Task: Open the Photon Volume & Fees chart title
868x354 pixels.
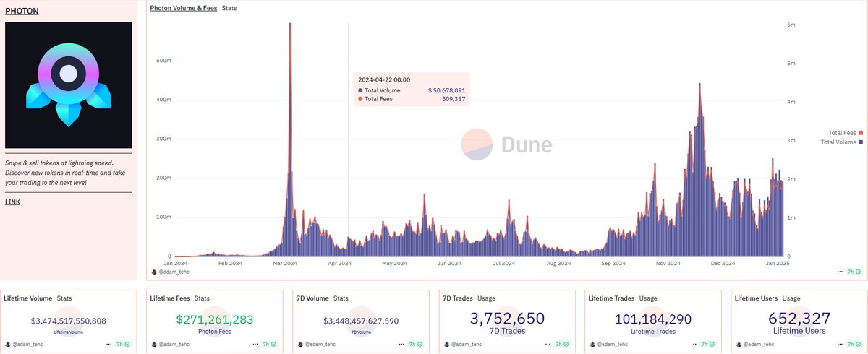Action: [184, 8]
